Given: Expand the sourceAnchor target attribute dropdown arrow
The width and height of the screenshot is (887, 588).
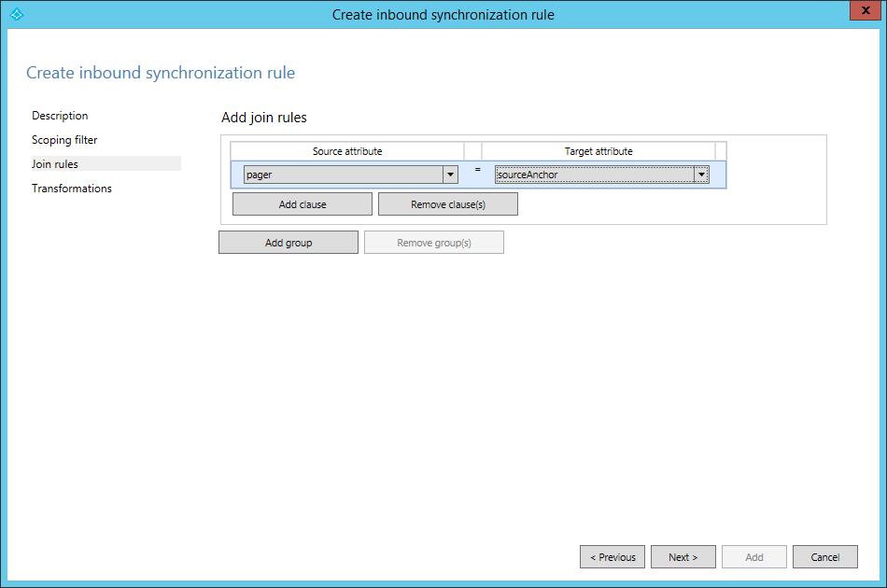Looking at the screenshot, I should (x=700, y=175).
